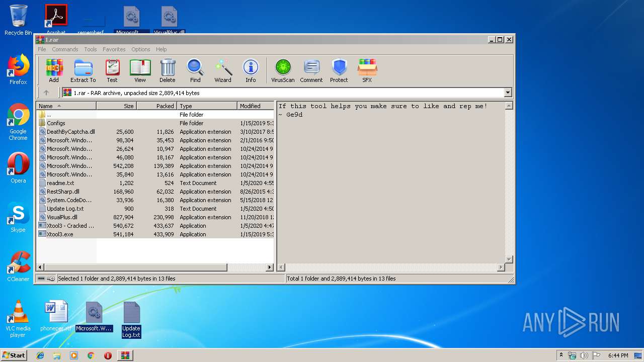Select Xtool3 - Cracked application row
This screenshot has height=362, width=644.
point(156,226)
